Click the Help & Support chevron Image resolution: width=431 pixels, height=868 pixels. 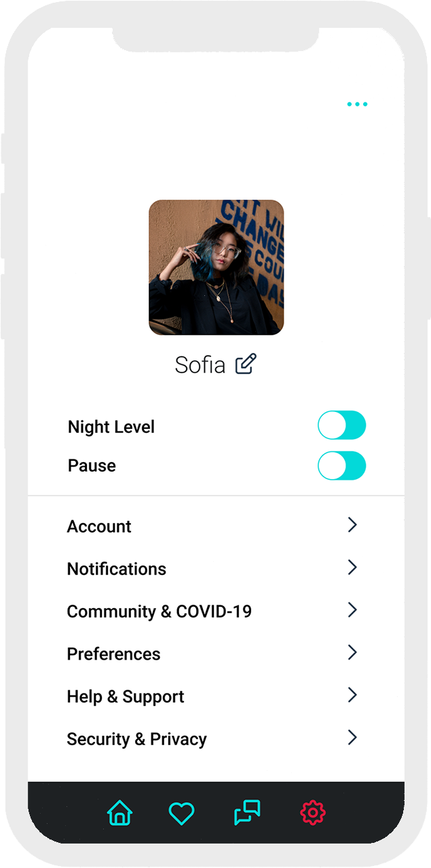coord(352,695)
